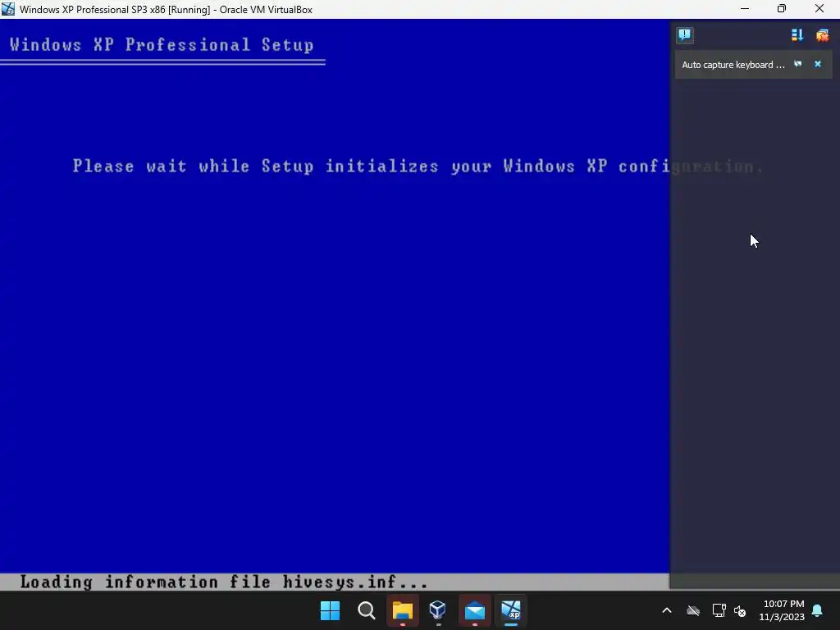
Task: Open VirtualBox Manager from the taskbar
Action: click(438, 610)
